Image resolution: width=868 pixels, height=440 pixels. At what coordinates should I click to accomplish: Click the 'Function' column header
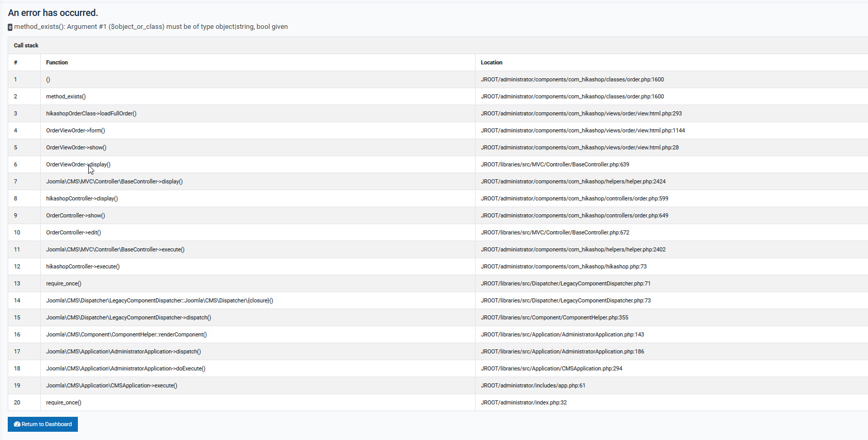(x=57, y=62)
